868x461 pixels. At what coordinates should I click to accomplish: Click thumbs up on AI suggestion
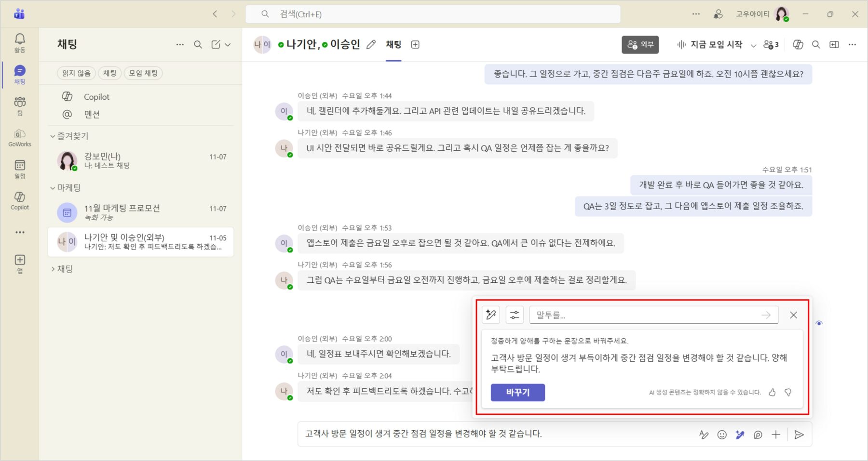pos(772,392)
